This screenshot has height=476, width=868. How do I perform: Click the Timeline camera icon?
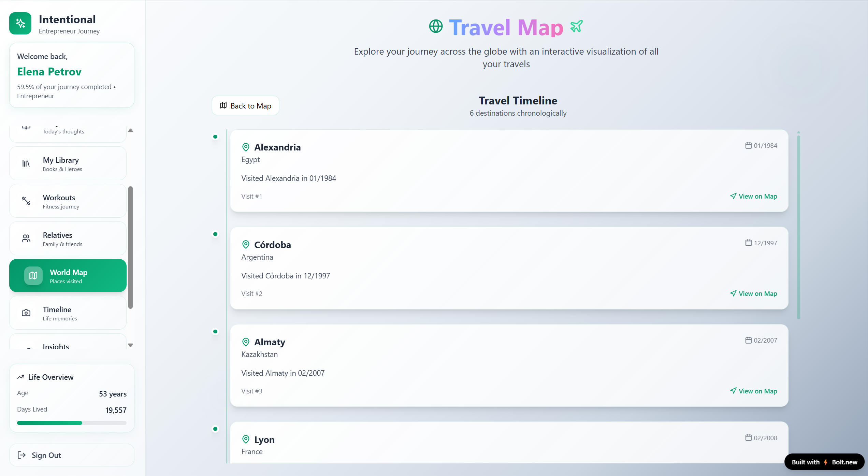26,313
